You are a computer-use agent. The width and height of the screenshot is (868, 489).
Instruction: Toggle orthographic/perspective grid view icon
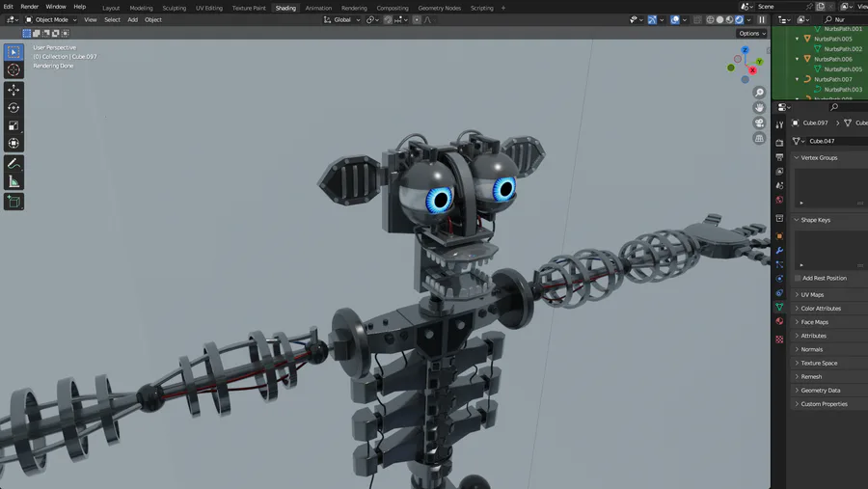759,139
